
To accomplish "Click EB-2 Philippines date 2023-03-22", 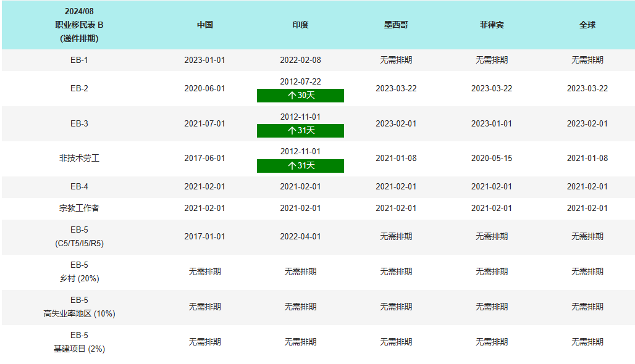I will tap(491, 88).
